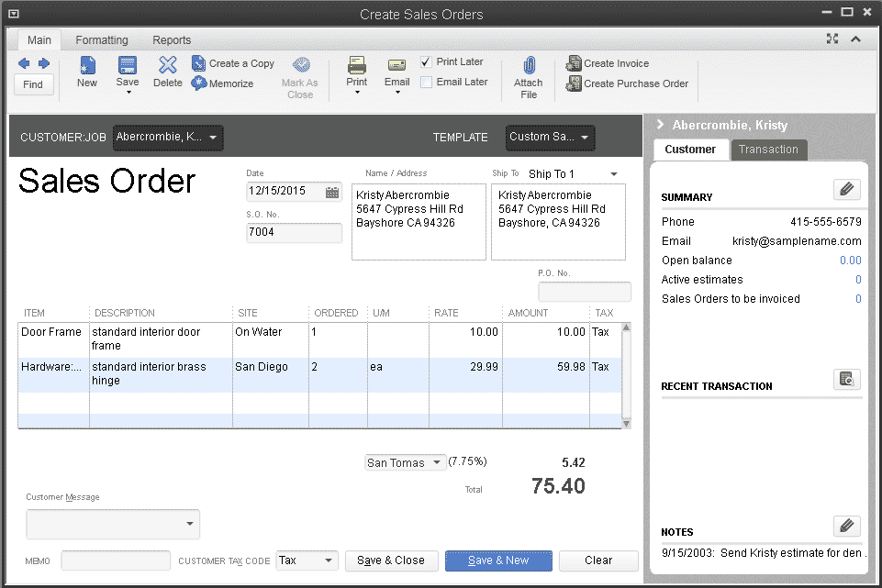Viewport: 882px width, 588px height.
Task: Click Create Invoice icon
Action: [574, 63]
